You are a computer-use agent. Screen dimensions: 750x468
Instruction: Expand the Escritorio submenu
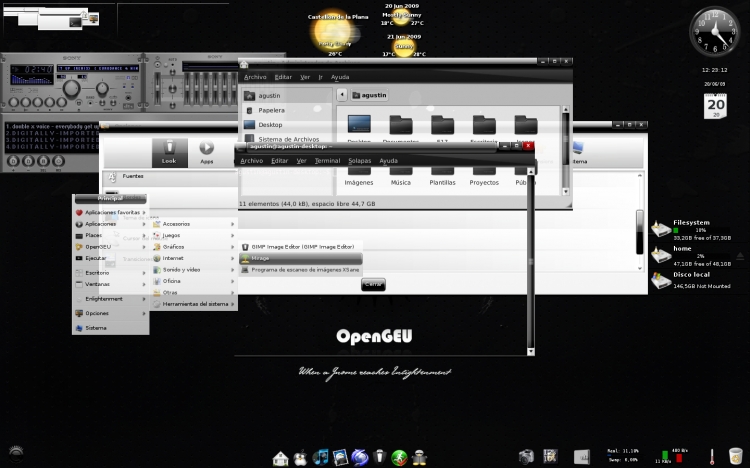click(110, 272)
